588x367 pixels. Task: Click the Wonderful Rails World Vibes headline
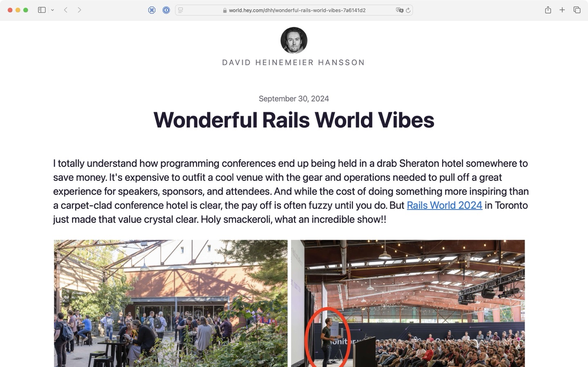tap(294, 120)
